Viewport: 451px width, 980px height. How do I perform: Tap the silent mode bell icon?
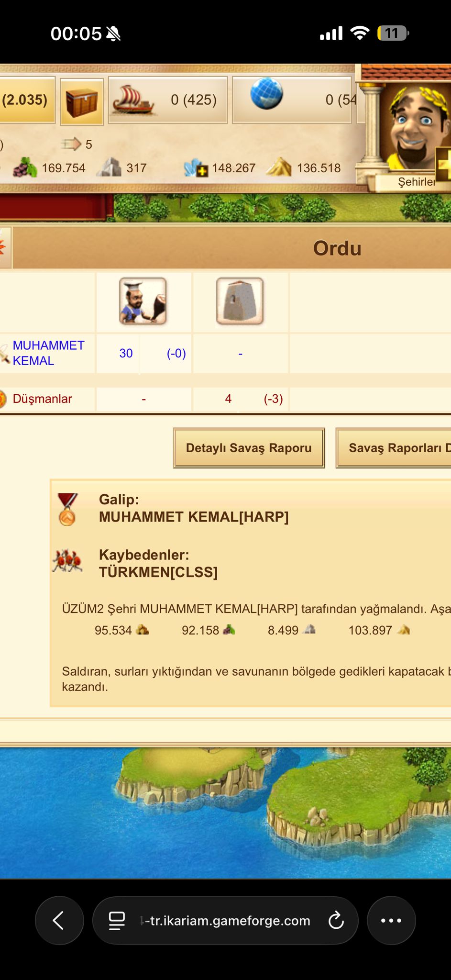click(x=113, y=33)
